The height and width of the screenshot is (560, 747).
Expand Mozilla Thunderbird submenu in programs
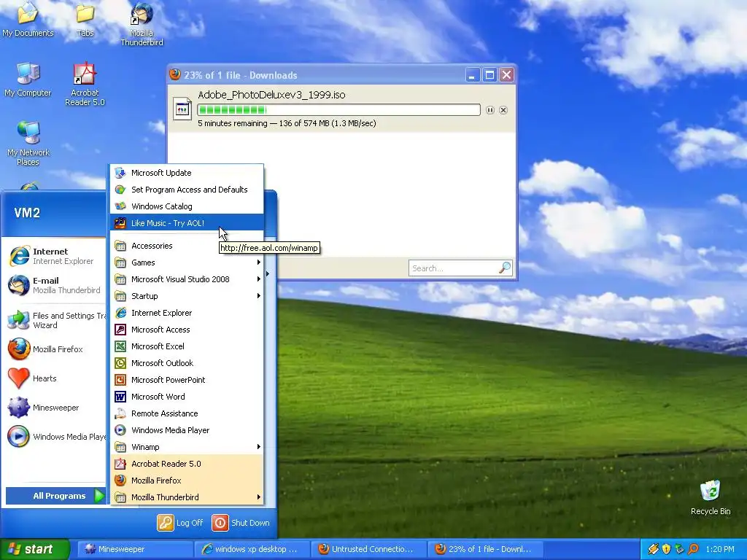(187, 497)
